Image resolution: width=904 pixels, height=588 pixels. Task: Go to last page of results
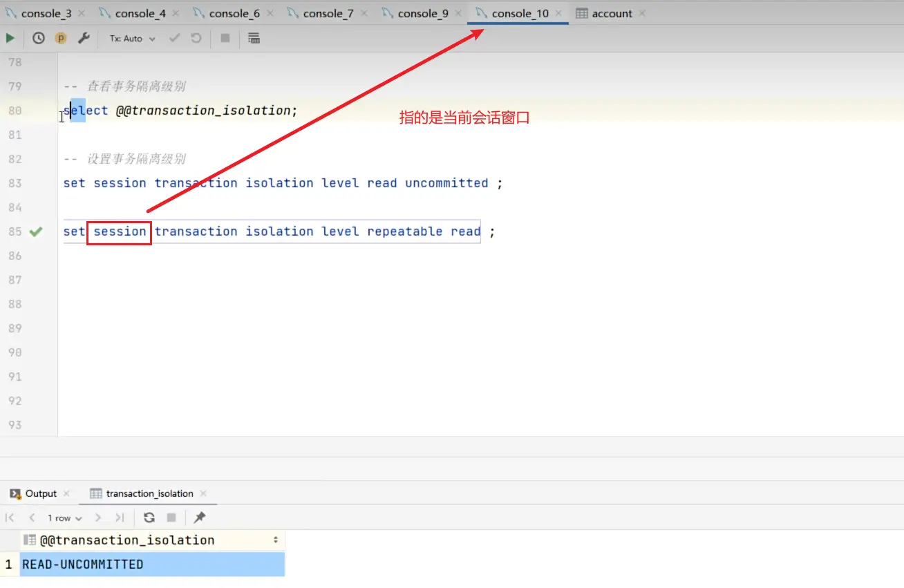tap(120, 518)
